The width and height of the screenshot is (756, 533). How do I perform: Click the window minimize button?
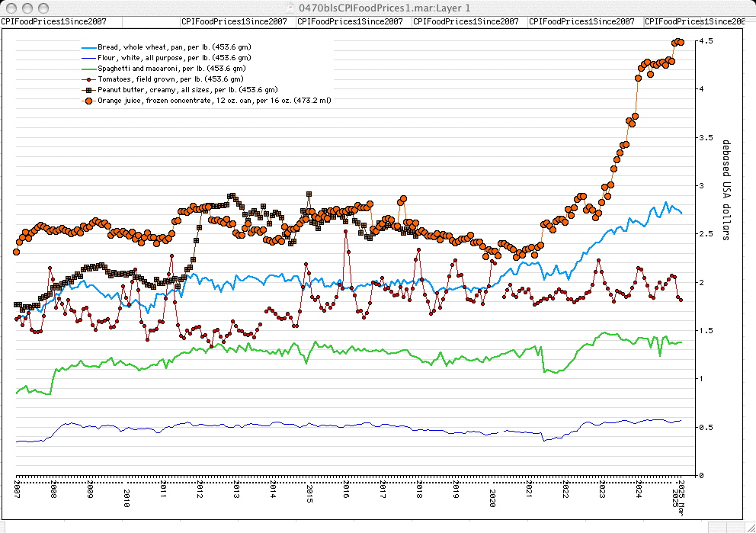point(27,8)
